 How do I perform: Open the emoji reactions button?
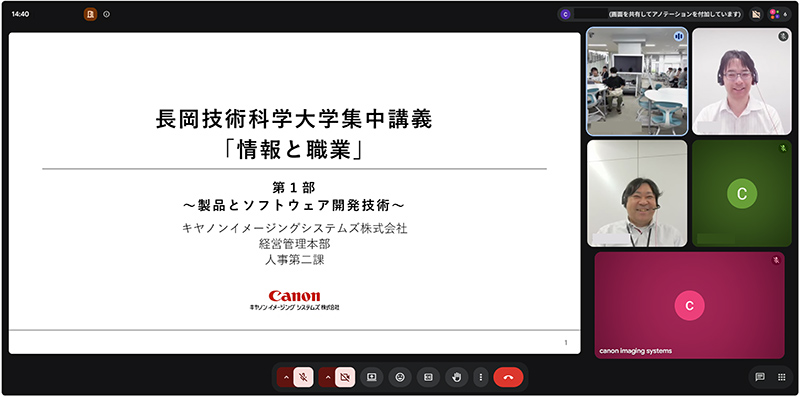pos(400,378)
